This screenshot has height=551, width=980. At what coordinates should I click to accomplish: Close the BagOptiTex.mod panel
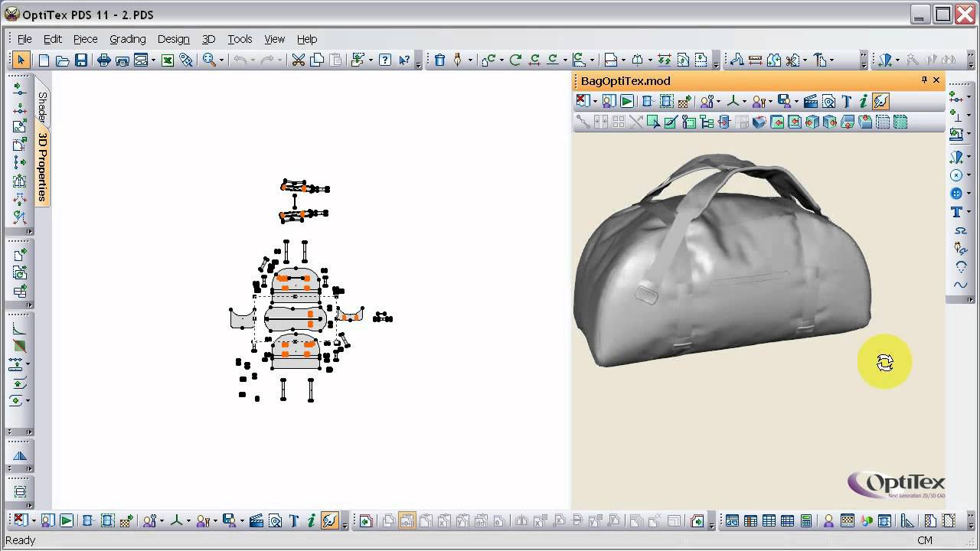pyautogui.click(x=936, y=80)
